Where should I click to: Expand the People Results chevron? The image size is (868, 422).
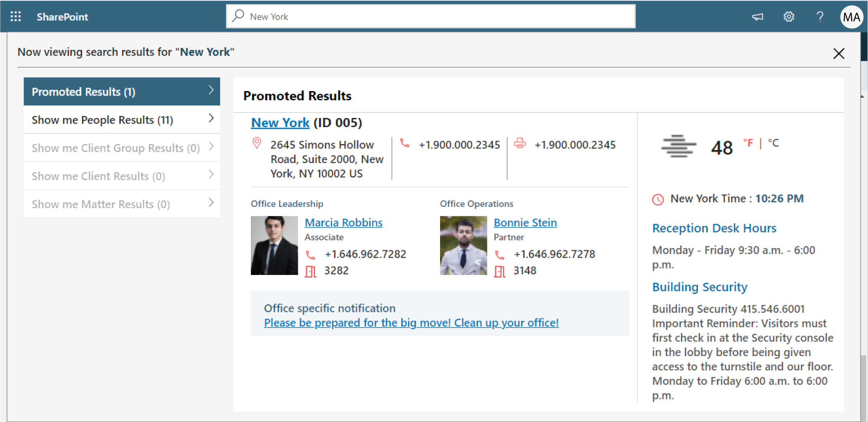coord(211,118)
